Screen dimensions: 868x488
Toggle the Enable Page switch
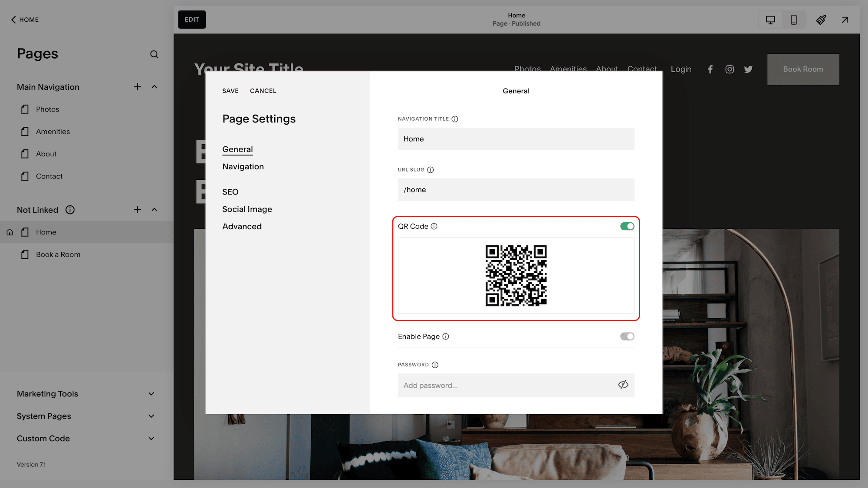pyautogui.click(x=627, y=336)
